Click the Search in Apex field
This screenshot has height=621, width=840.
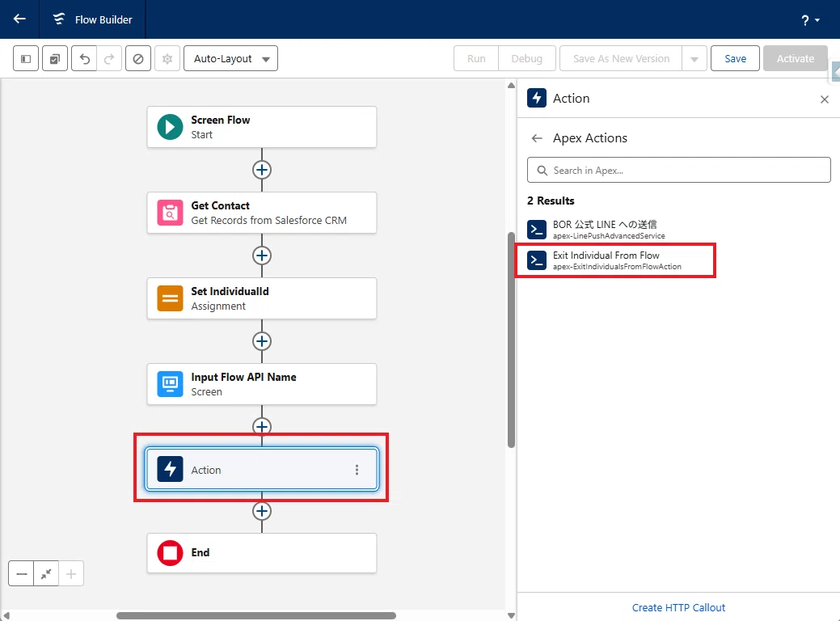pyautogui.click(x=679, y=170)
